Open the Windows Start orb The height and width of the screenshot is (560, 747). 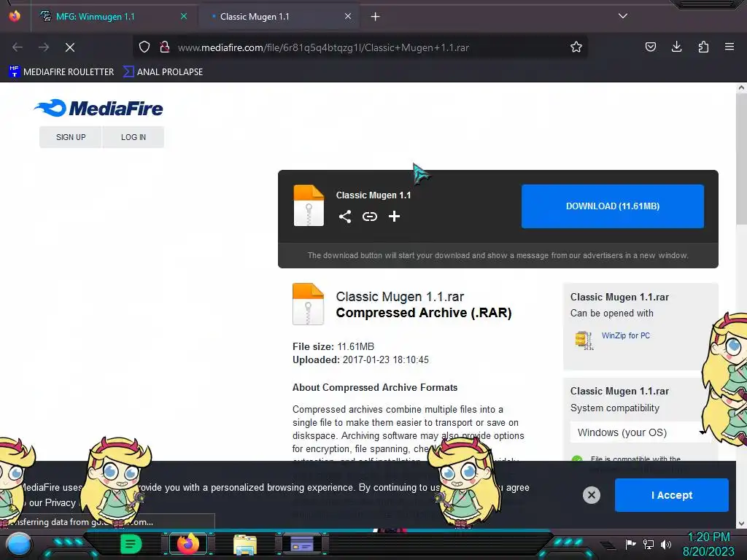tap(19, 545)
